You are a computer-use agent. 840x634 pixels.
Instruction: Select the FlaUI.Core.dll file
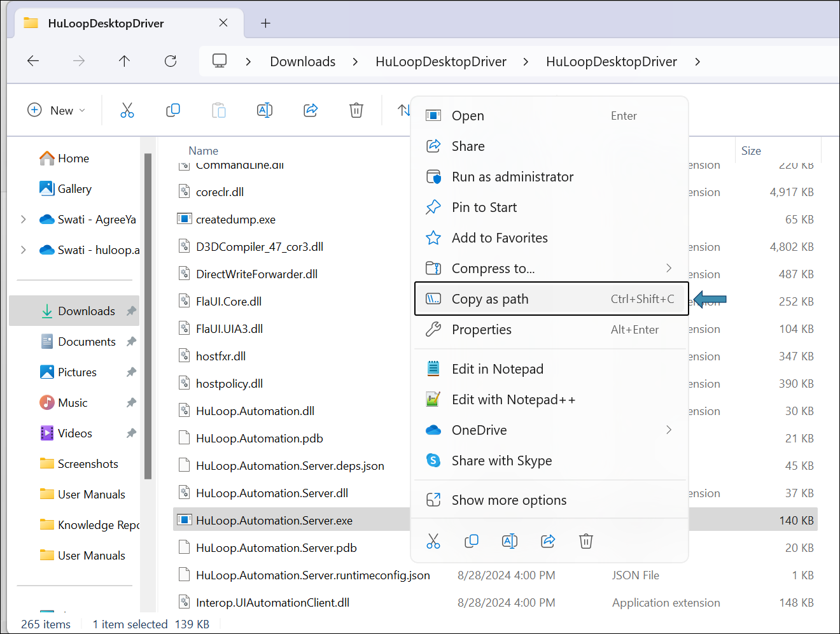[228, 302]
